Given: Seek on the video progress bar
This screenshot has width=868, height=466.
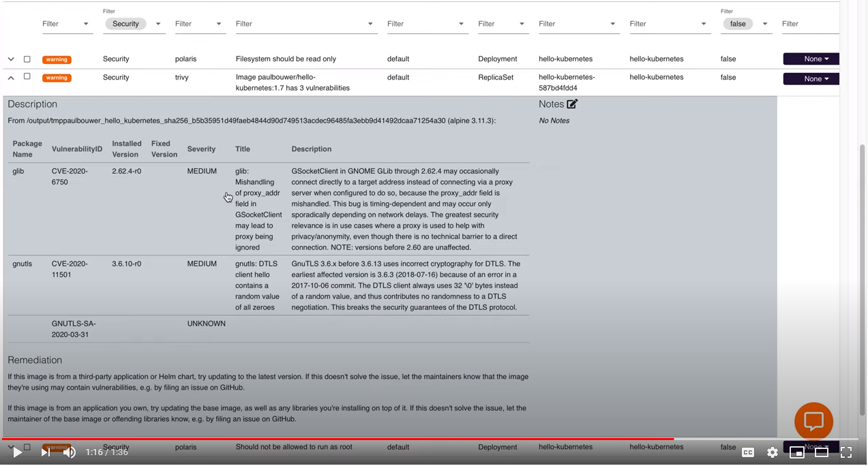Looking at the screenshot, I should click(430, 439).
